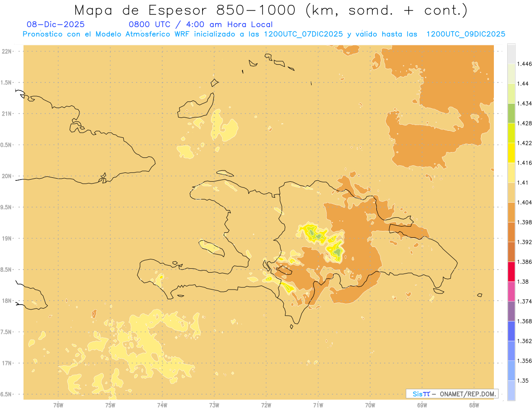Click the legend value '1.428'
Viewport: 532px width, 411px height.
(524, 123)
